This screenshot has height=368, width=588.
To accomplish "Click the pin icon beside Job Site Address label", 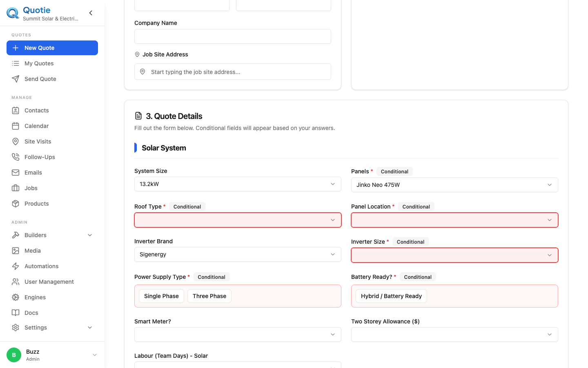I will pos(137,54).
